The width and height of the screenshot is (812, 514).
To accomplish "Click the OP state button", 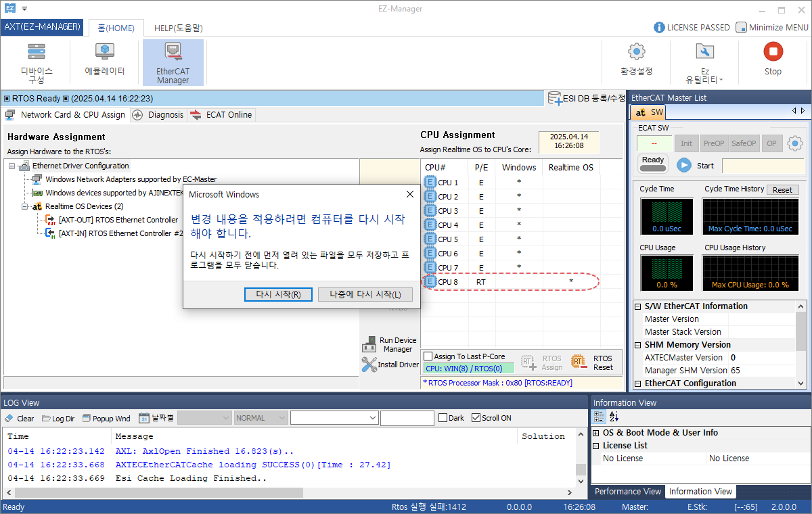I will click(772, 143).
